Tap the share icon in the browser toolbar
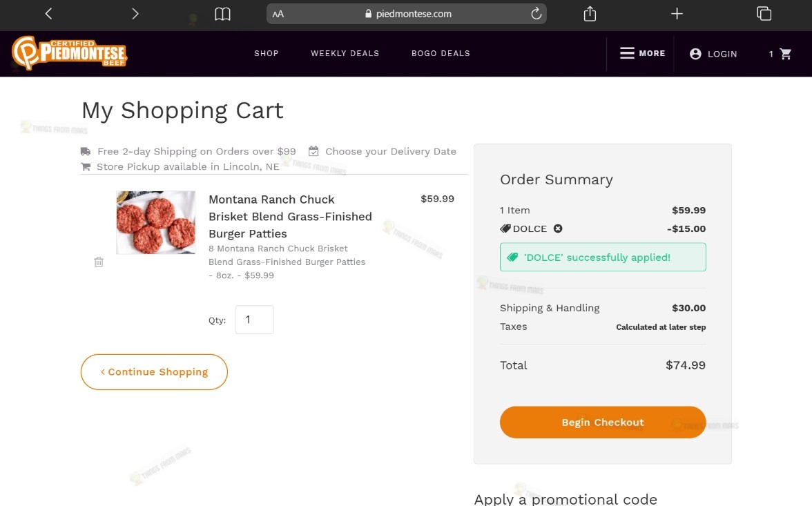 coord(590,14)
